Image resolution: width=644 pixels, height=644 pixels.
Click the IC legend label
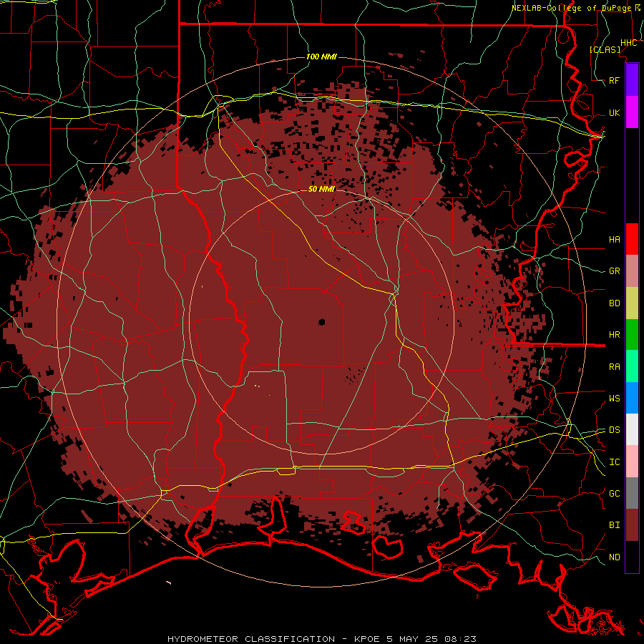[615, 462]
